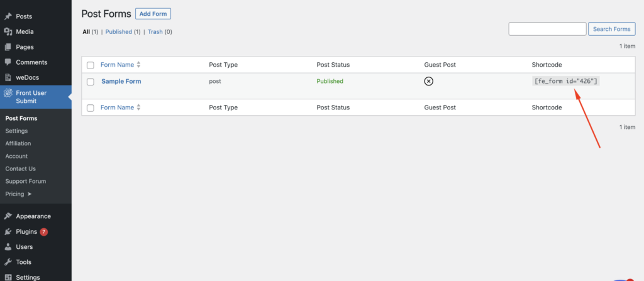This screenshot has width=644, height=281.
Task: Focus the search forms text field
Action: [x=547, y=29]
